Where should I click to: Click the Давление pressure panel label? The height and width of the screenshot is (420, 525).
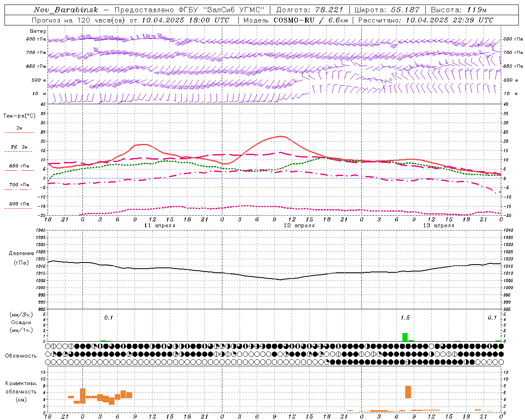(21, 253)
